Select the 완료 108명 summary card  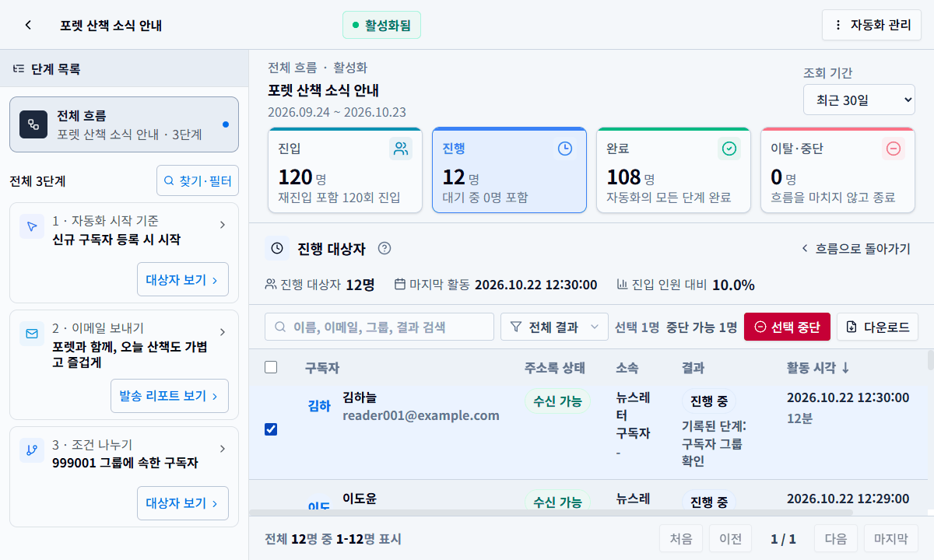(673, 170)
